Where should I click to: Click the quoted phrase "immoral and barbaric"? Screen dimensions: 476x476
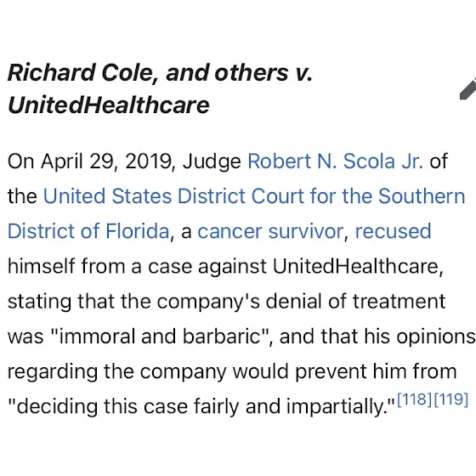(x=161, y=337)
